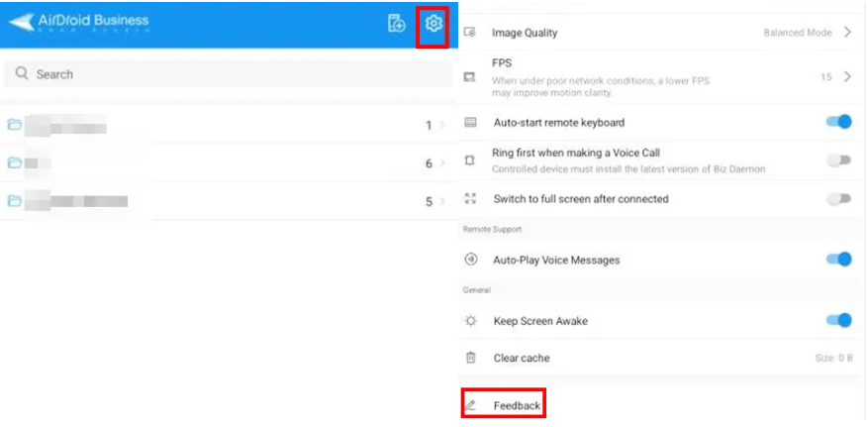The height and width of the screenshot is (427, 868).
Task: Open Image Quality setting
Action: (659, 32)
